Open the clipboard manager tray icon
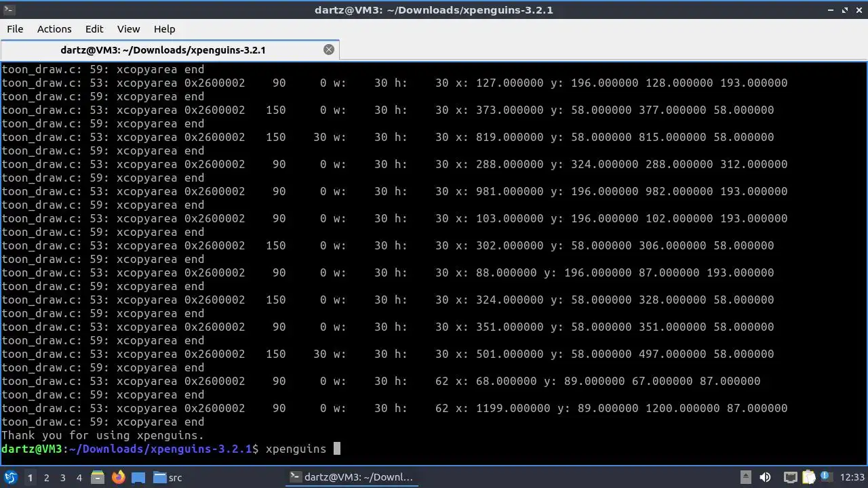 point(808,477)
